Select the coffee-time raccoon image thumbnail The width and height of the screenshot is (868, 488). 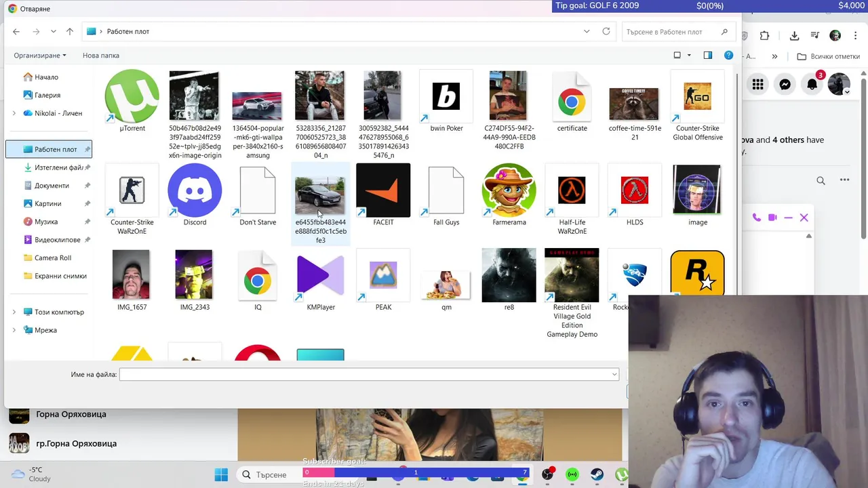click(x=633, y=104)
